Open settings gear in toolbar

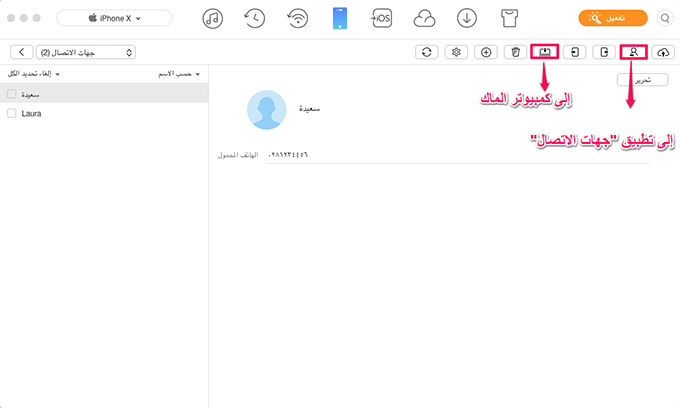click(456, 52)
